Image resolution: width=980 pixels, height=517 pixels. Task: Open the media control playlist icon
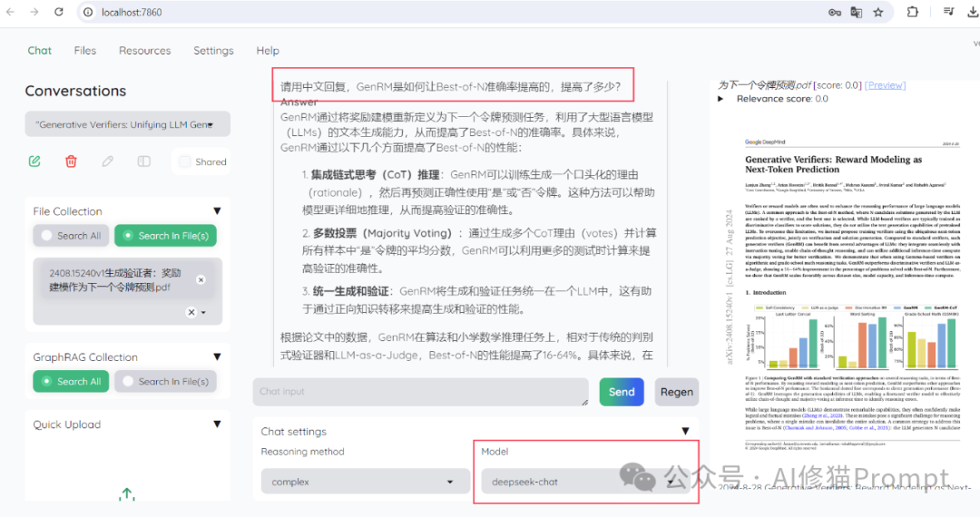click(949, 11)
